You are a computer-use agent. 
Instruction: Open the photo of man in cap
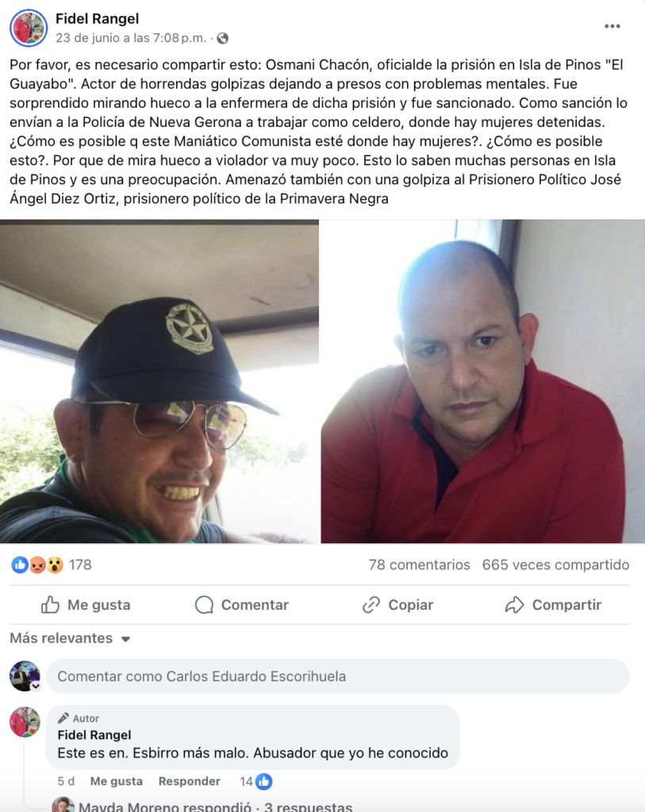(x=159, y=381)
